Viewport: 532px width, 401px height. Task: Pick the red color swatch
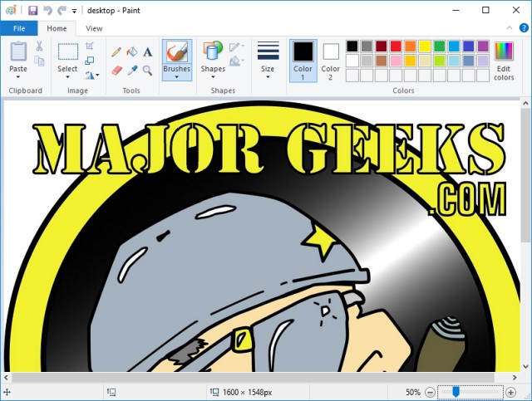point(396,46)
